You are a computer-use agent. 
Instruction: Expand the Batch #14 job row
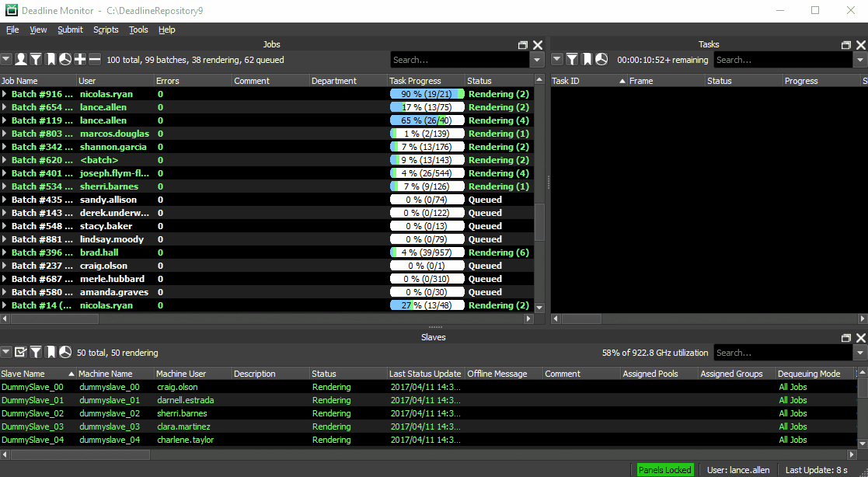5,305
